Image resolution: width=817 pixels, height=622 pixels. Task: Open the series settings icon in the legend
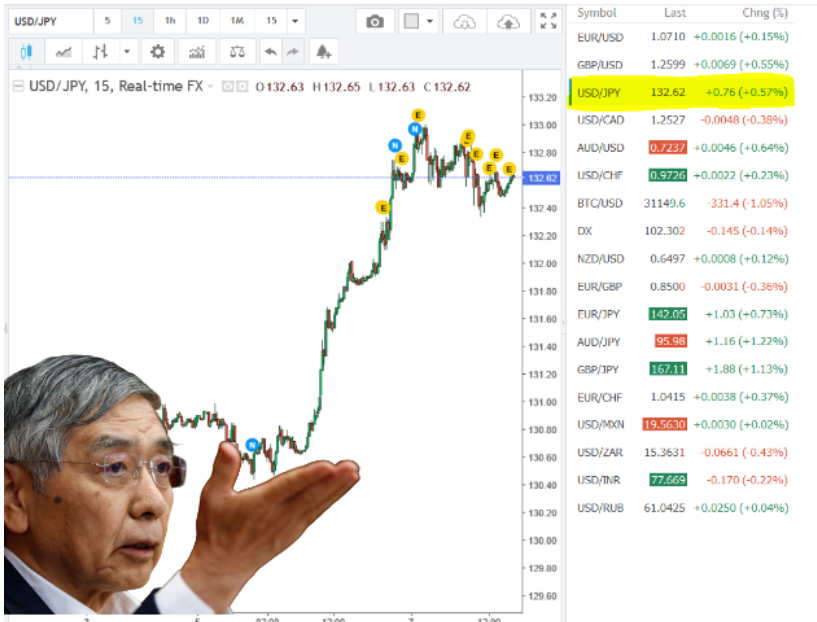click(242, 87)
